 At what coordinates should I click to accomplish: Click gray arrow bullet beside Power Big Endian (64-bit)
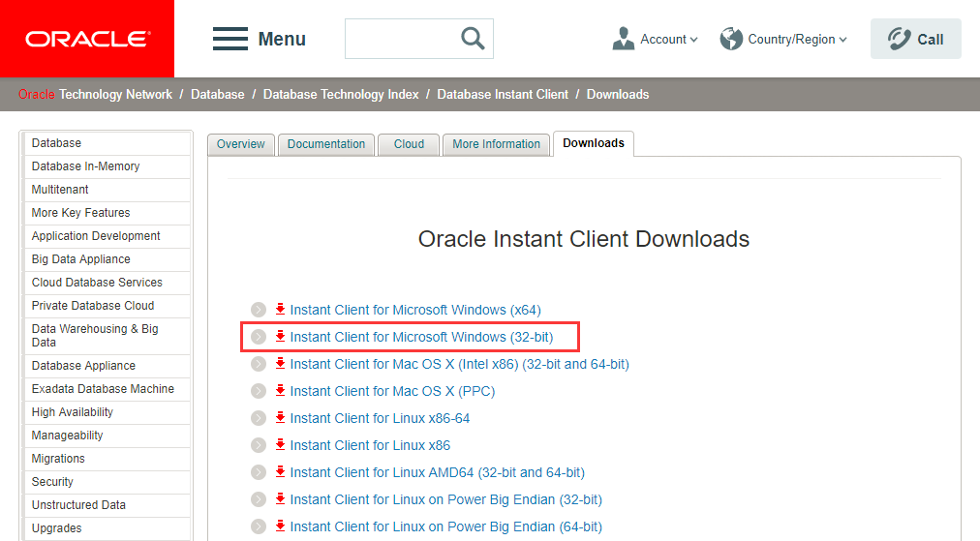point(259,526)
